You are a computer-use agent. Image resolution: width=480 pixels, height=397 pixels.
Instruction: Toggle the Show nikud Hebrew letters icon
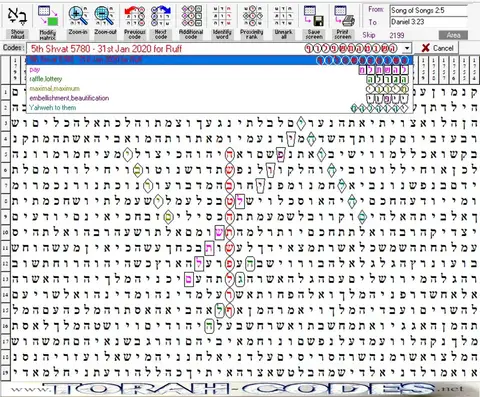[17, 15]
